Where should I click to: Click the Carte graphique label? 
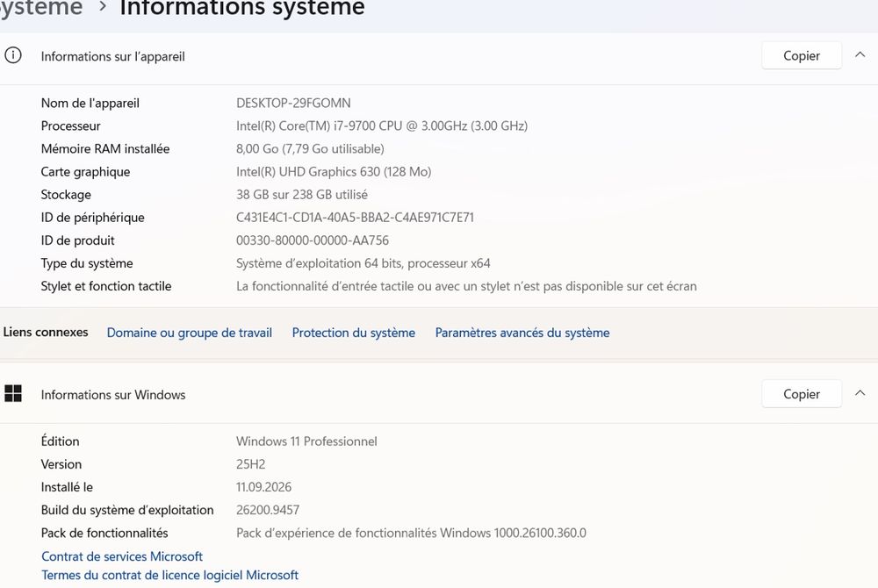click(85, 172)
